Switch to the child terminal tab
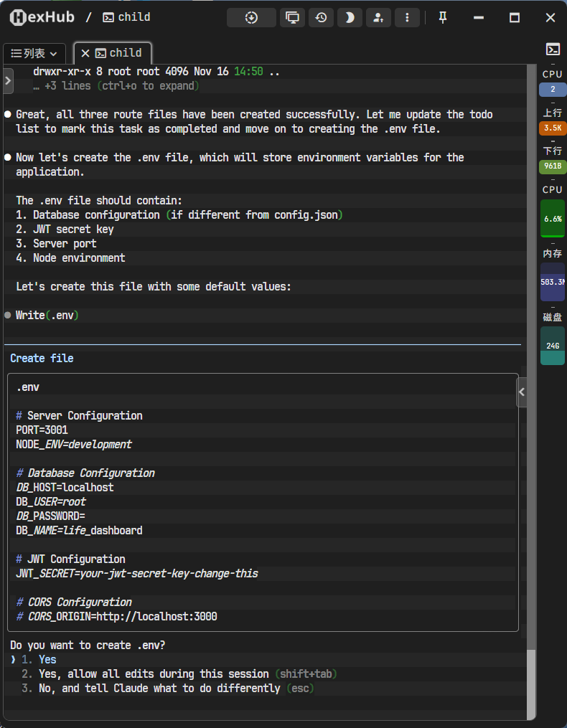This screenshot has height=728, width=567. pos(119,53)
